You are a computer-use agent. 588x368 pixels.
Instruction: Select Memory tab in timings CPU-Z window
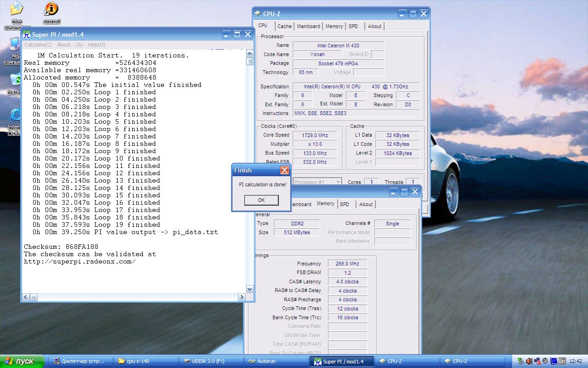tap(325, 204)
